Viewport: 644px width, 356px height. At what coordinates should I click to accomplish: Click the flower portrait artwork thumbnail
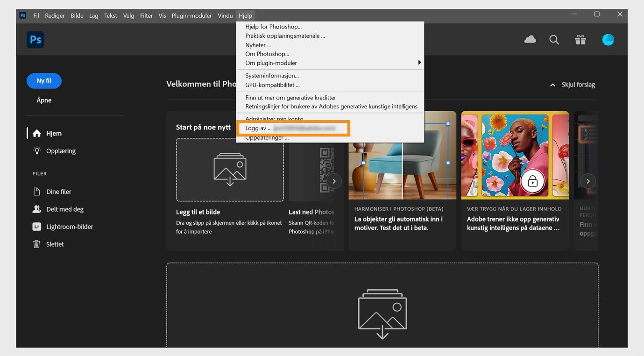[515, 155]
